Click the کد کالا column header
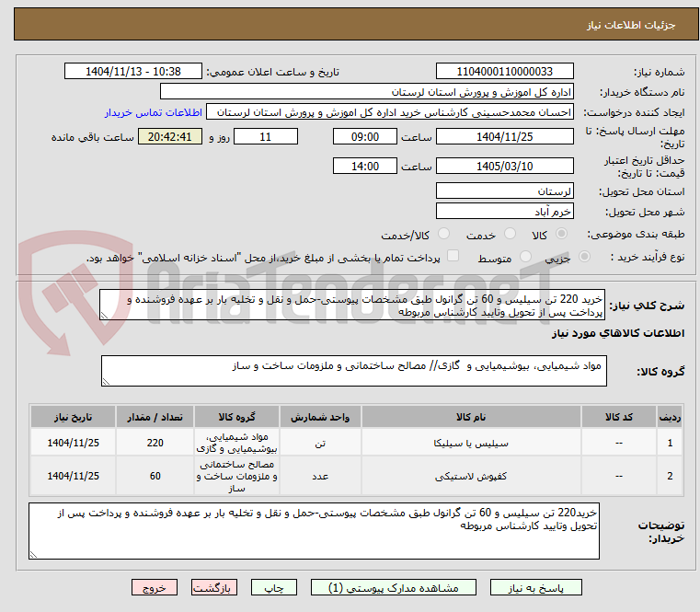This screenshot has height=612, width=700. pos(619,417)
